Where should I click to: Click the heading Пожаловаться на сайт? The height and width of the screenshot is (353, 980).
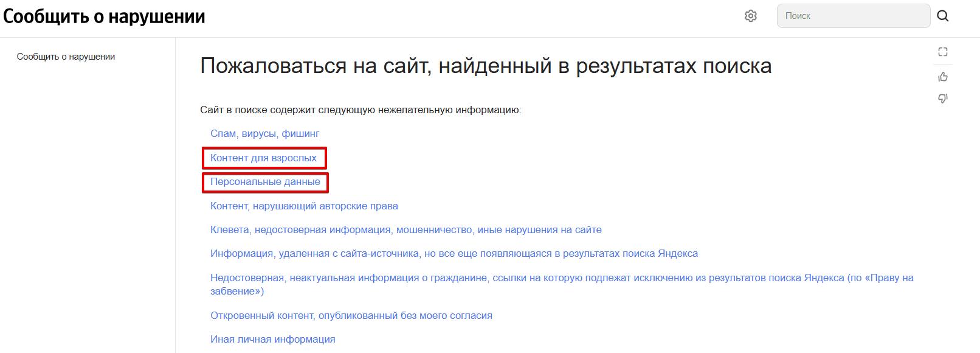click(486, 66)
